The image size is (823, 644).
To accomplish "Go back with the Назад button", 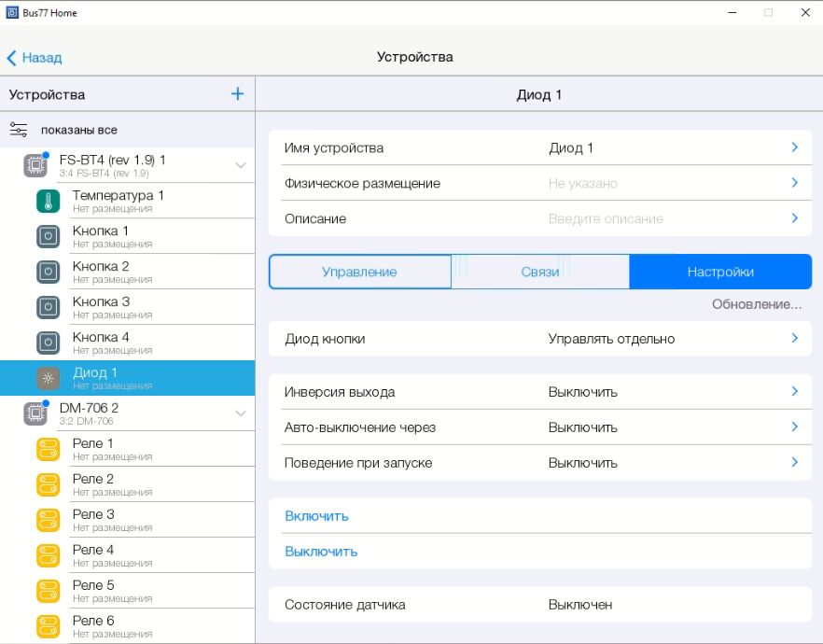I will (x=35, y=58).
